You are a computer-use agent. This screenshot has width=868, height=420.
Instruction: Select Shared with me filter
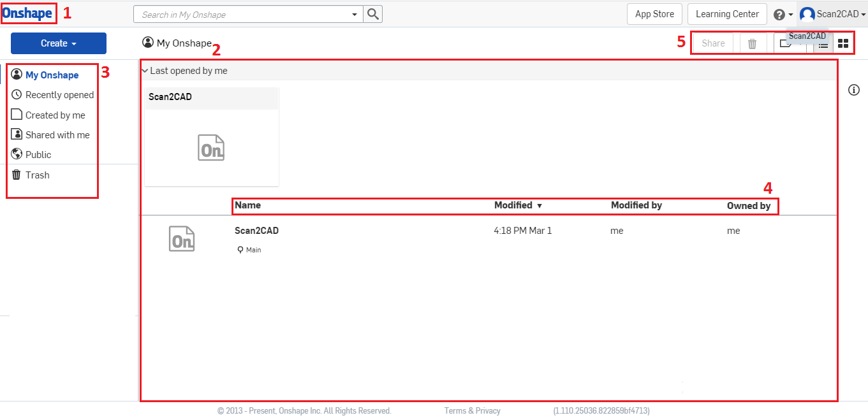click(57, 134)
